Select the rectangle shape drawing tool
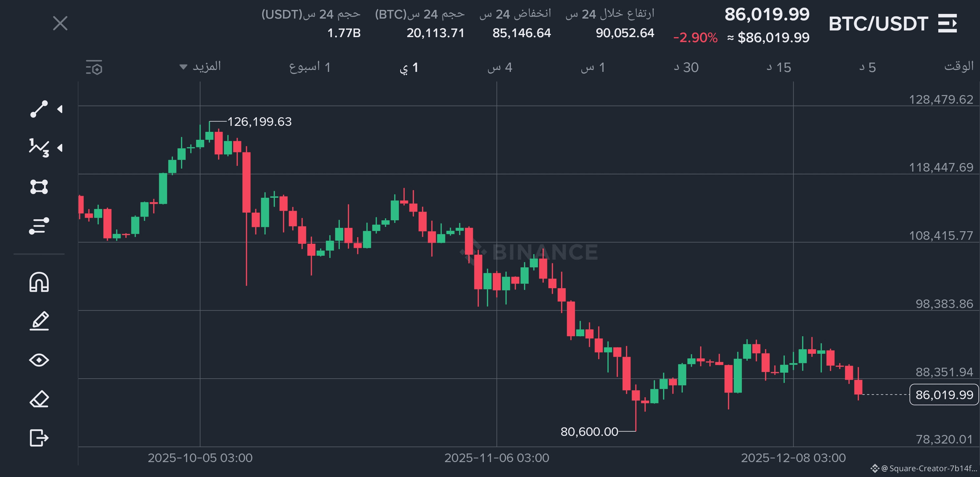This screenshot has width=980, height=477. point(39,187)
